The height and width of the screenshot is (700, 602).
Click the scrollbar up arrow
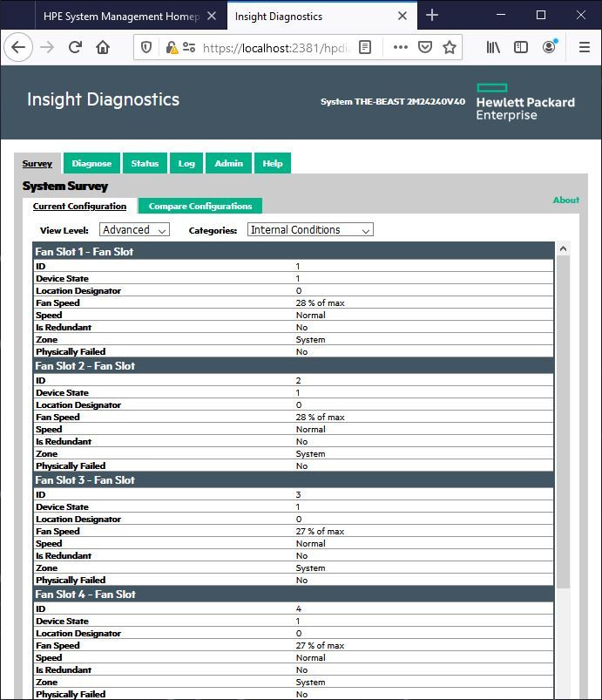click(563, 248)
